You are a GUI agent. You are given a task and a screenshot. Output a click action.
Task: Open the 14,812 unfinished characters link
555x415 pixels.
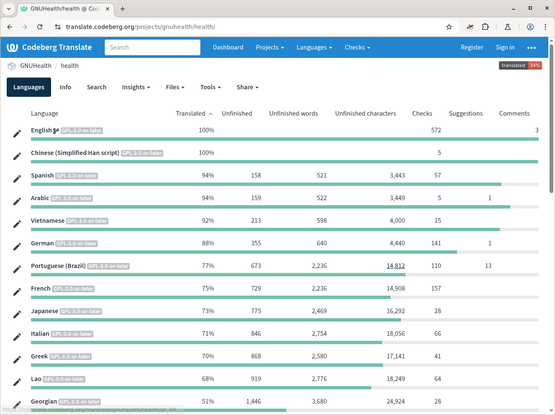(396, 266)
